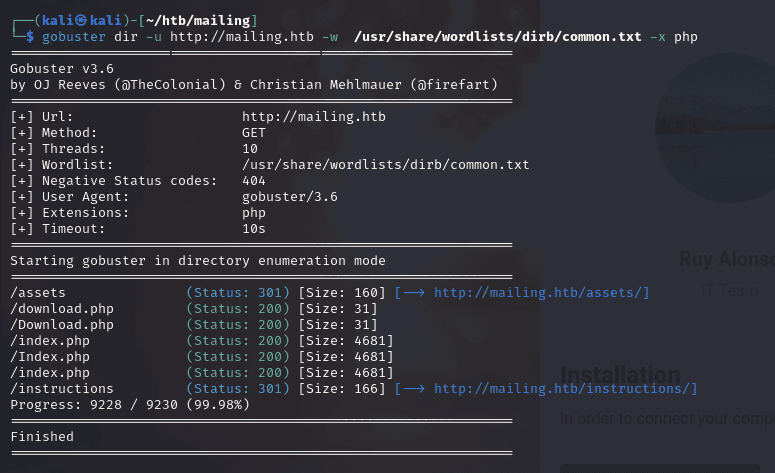Open the http://mailing.htb/instructions/ redirect URL

click(x=565, y=388)
